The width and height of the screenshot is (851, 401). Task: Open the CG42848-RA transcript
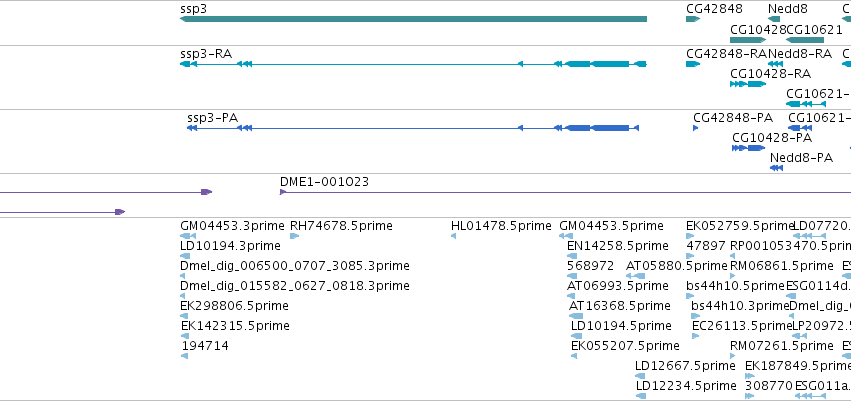[693, 64]
